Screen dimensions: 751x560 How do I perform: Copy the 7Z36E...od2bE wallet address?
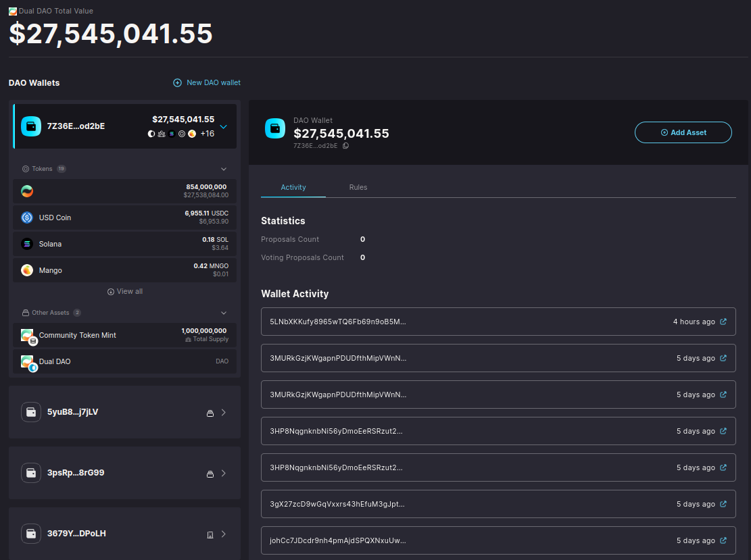click(346, 146)
